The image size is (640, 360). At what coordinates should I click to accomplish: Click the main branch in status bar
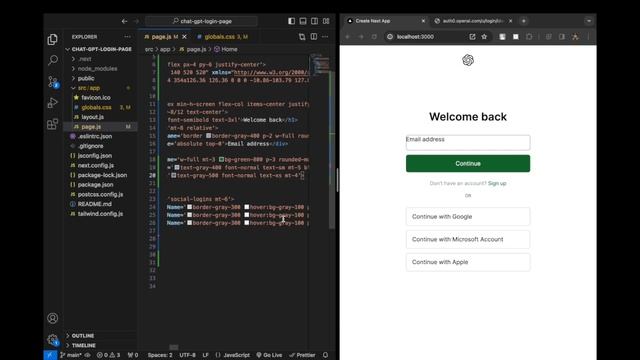click(x=70, y=355)
